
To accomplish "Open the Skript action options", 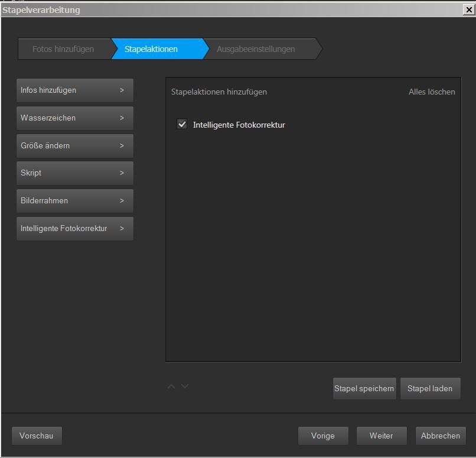I will coord(75,173).
